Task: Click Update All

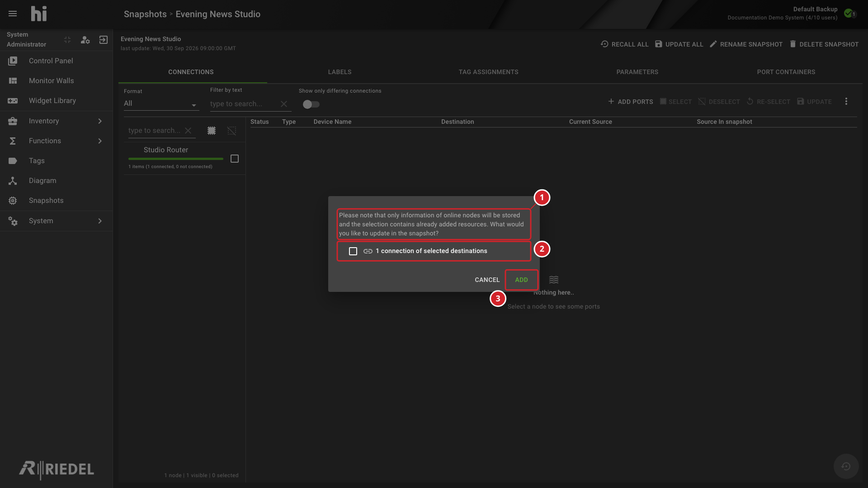Action: (x=679, y=44)
